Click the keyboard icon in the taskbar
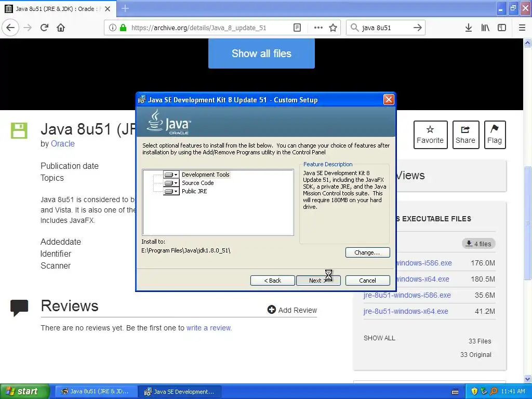 [455, 392]
